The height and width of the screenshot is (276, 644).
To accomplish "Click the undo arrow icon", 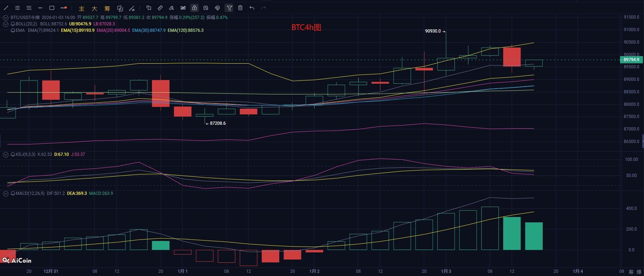I will [x=252, y=8].
